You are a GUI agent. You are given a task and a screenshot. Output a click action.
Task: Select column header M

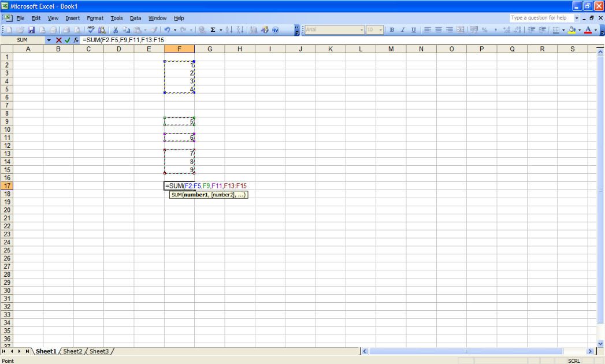[x=391, y=49]
